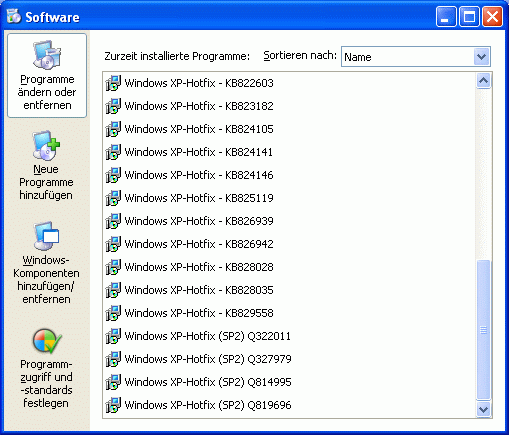Image resolution: width=509 pixels, height=435 pixels.
Task: Click installer icon beside KB824141
Action: tap(113, 152)
